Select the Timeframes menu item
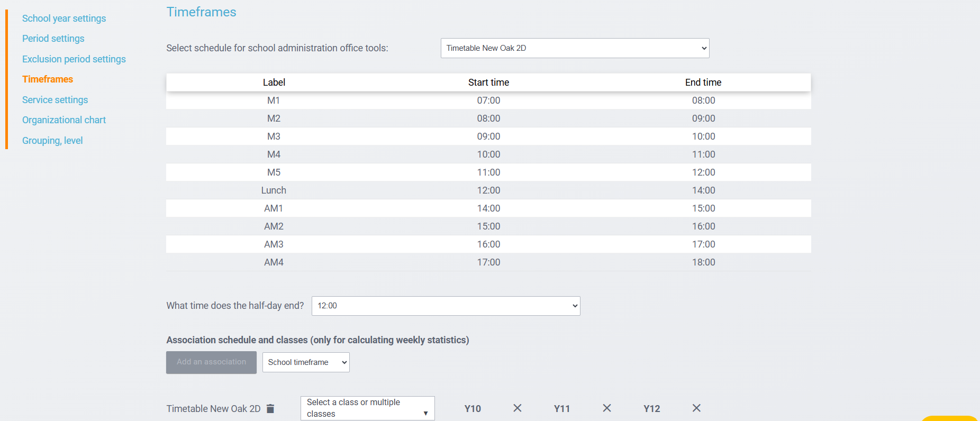Viewport: 980px width, 421px height. pyautogui.click(x=48, y=79)
